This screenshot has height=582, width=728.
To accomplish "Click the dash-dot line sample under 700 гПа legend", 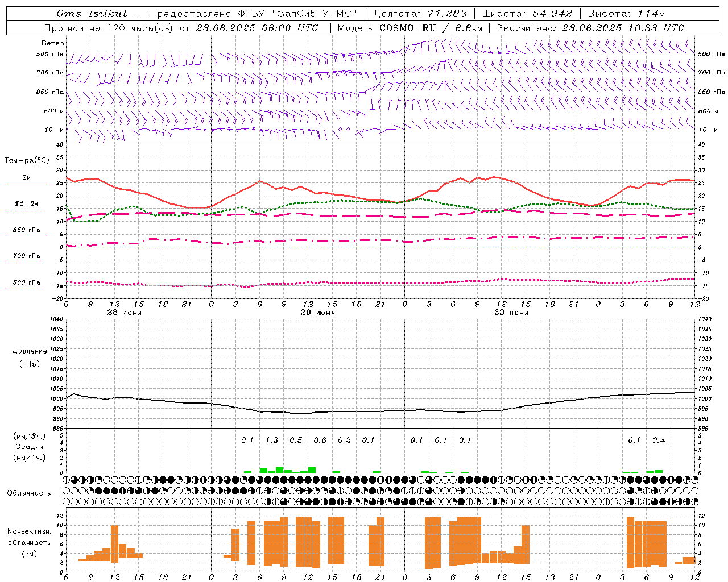I will (25, 263).
